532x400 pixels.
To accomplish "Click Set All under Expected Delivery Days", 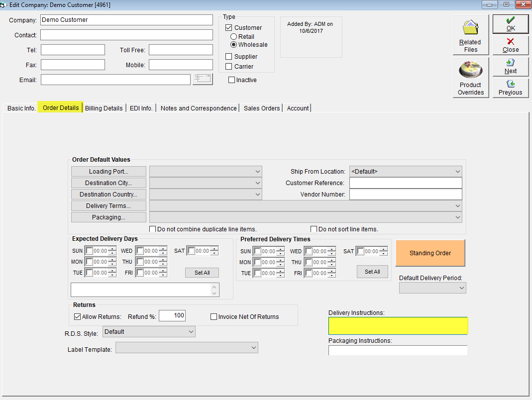I will pyautogui.click(x=202, y=273).
